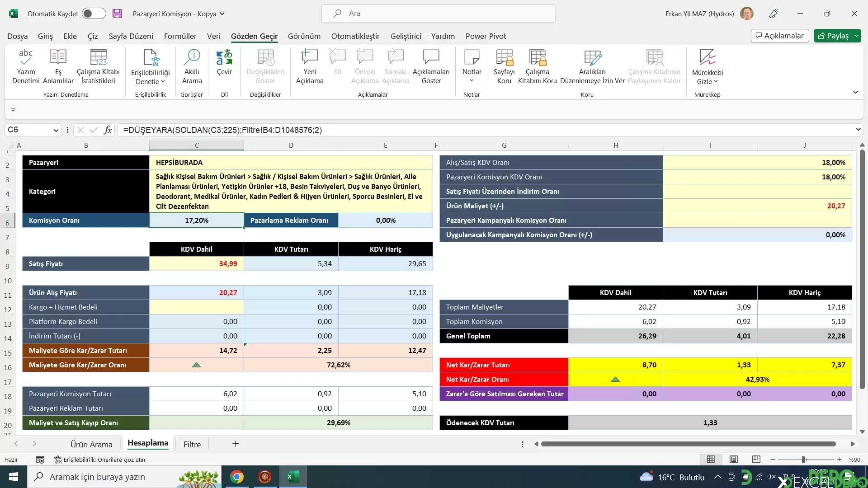Screen dimensions: 868x488
Task: Open the Power Pivot tab
Action: click(x=486, y=36)
